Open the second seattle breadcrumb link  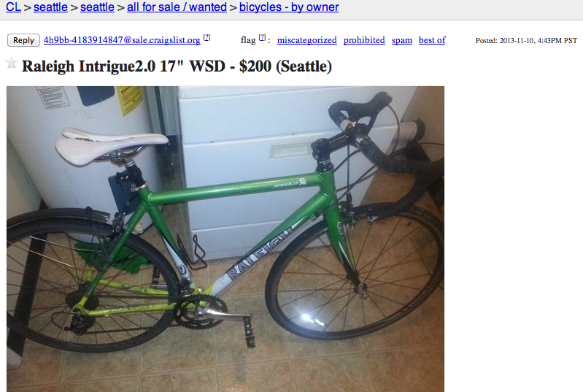(97, 7)
